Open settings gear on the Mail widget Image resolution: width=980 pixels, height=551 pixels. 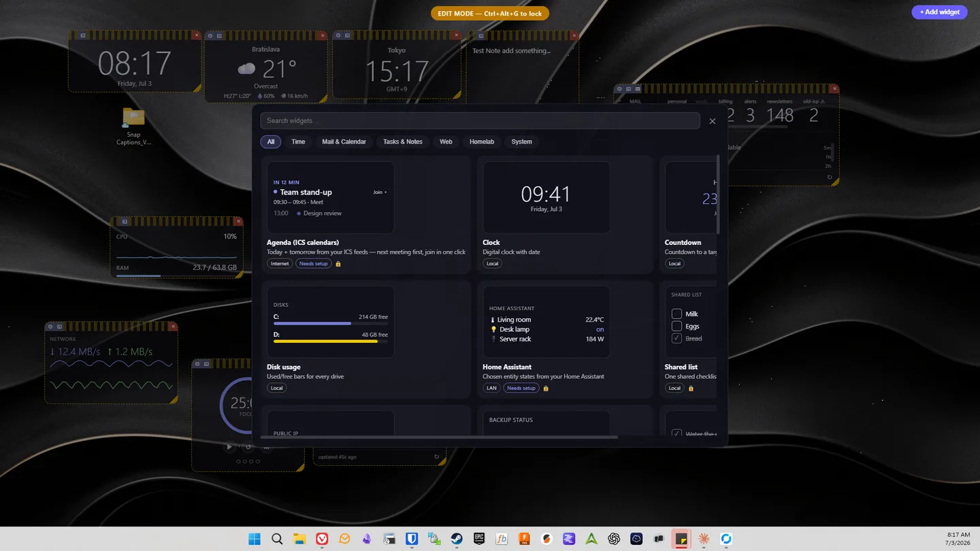[619, 89]
